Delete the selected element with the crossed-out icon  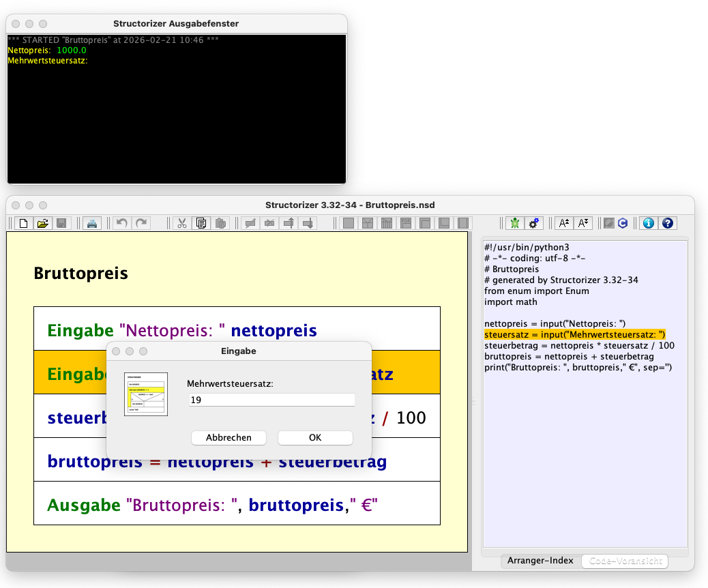[x=270, y=223]
